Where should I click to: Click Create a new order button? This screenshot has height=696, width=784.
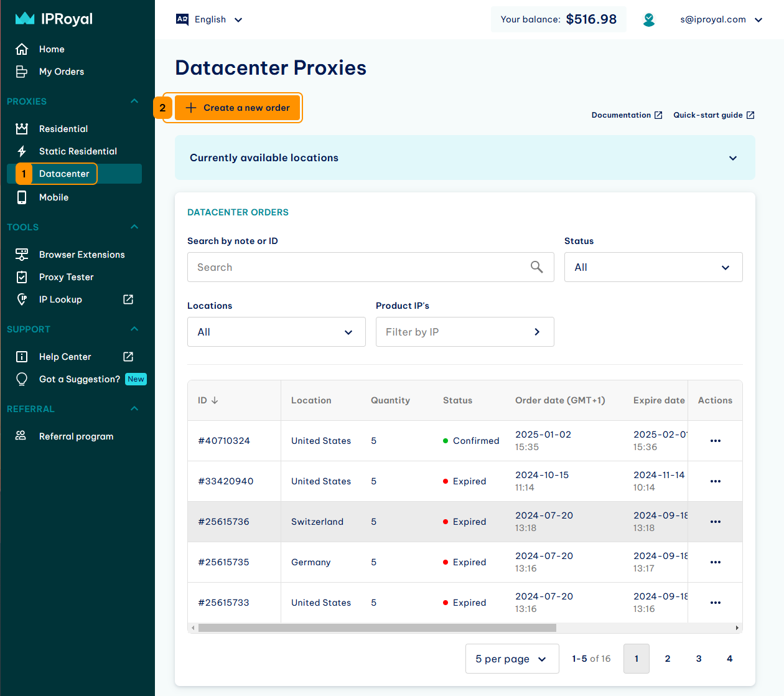pos(237,108)
